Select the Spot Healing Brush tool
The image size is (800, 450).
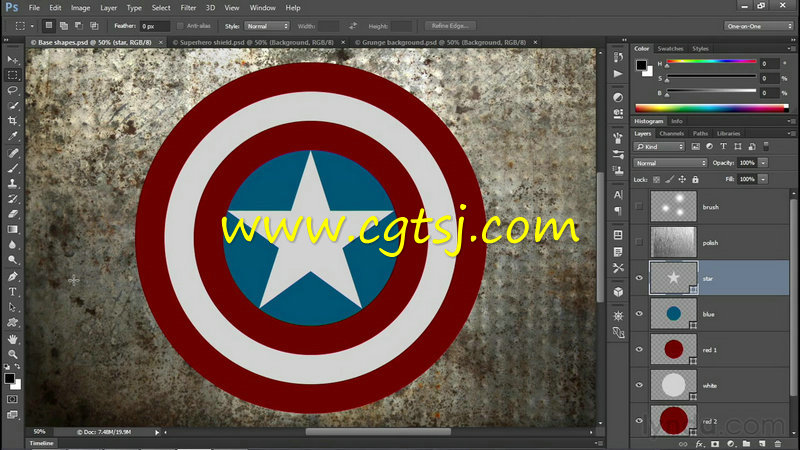click(x=13, y=153)
